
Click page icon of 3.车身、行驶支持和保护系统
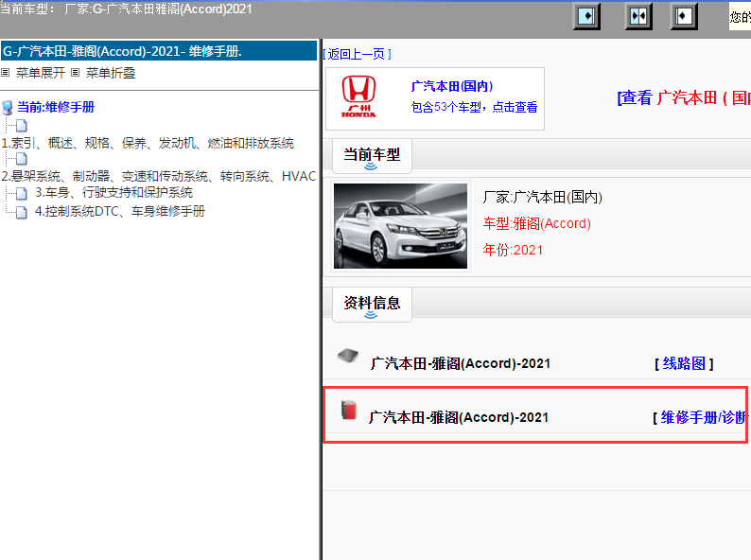22,194
